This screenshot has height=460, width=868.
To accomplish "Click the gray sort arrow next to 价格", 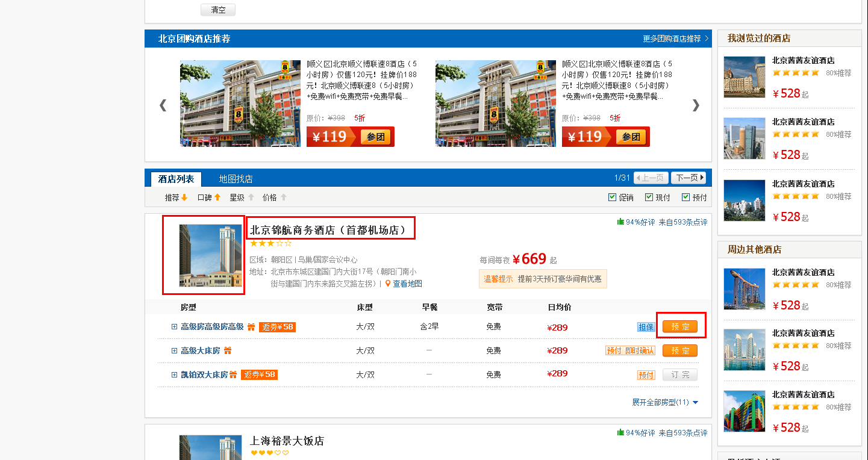I will tap(283, 197).
